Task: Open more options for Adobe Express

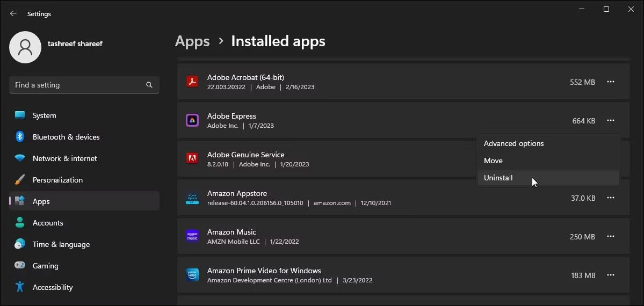Action: click(611, 120)
